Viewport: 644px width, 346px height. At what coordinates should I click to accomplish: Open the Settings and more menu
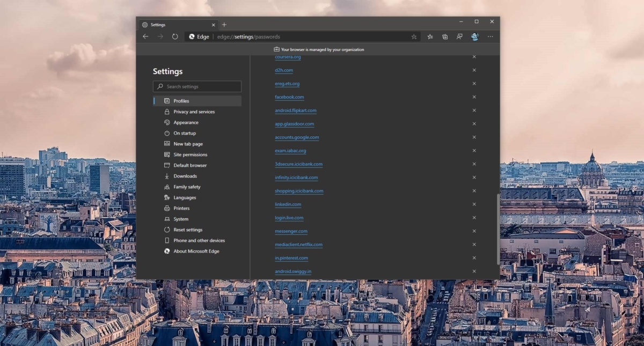pyautogui.click(x=490, y=36)
